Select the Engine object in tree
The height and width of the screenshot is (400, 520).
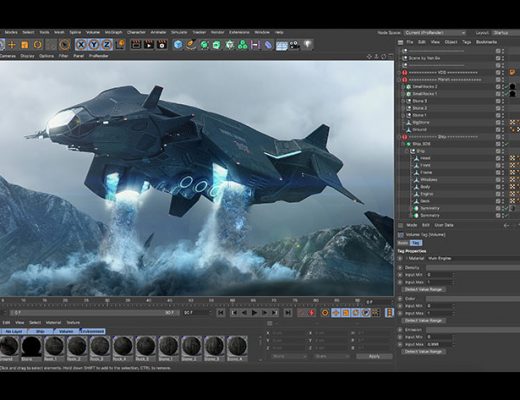[427, 194]
